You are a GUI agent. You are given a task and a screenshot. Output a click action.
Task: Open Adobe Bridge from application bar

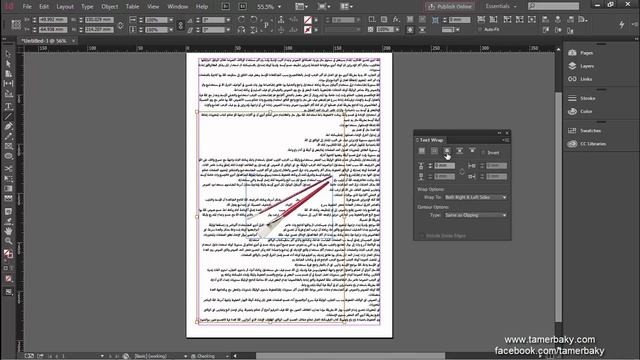pyautogui.click(x=226, y=7)
